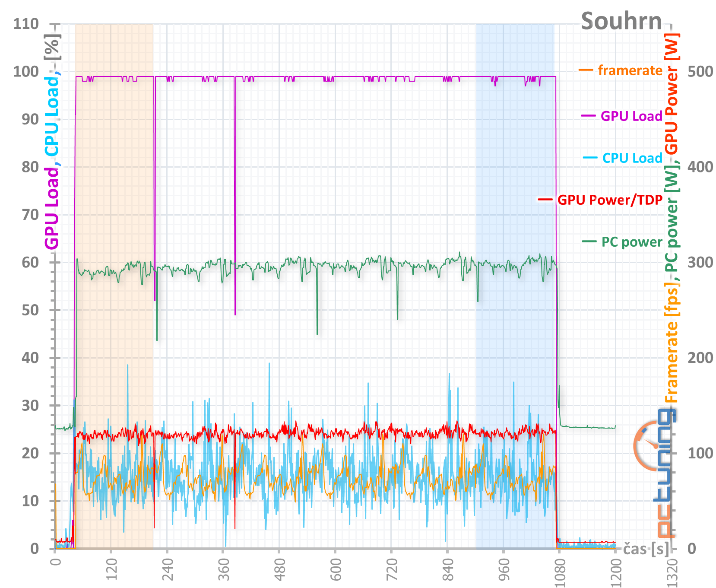This screenshot has height=588, width=716.
Task: Select the 'PC power' legend entry
Action: tap(632, 242)
